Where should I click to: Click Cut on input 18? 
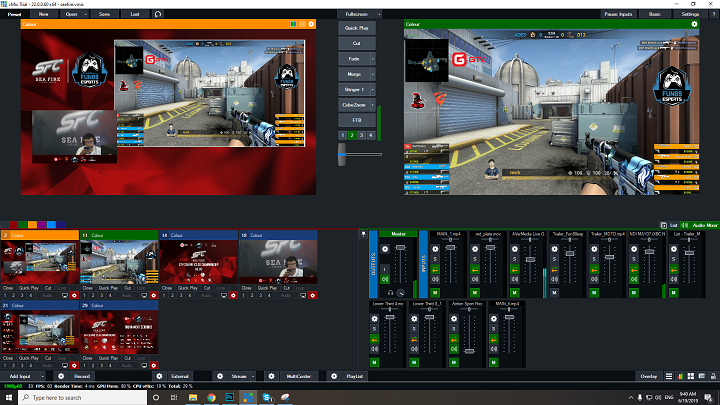click(287, 288)
